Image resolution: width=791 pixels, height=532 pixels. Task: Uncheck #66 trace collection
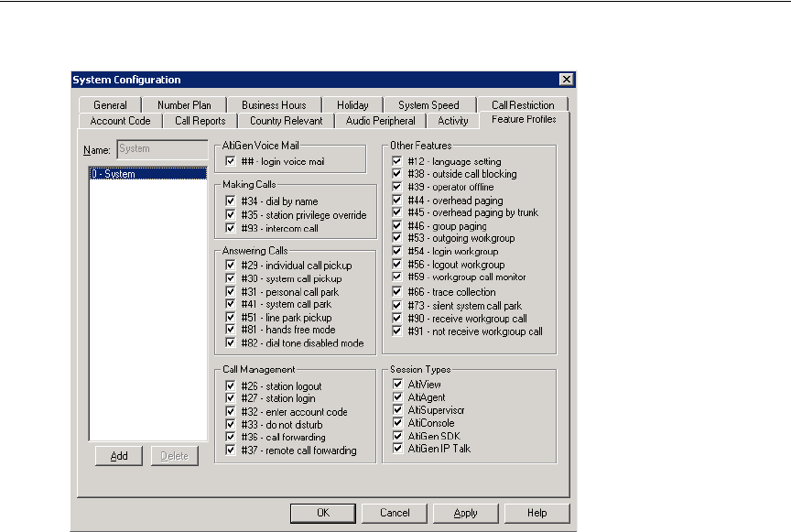[397, 292]
